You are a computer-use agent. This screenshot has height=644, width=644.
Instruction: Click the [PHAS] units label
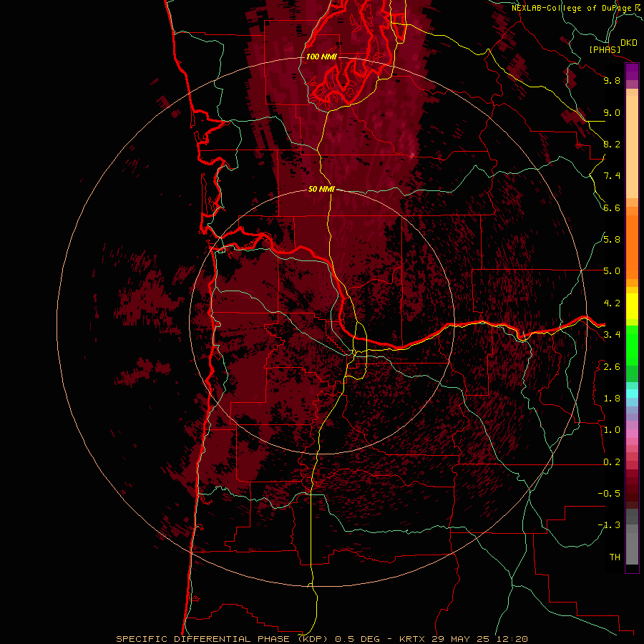[x=605, y=49]
